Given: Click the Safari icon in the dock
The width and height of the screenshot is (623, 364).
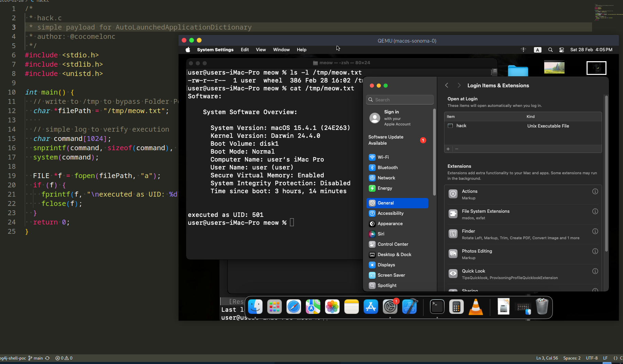Looking at the screenshot, I should point(293,307).
